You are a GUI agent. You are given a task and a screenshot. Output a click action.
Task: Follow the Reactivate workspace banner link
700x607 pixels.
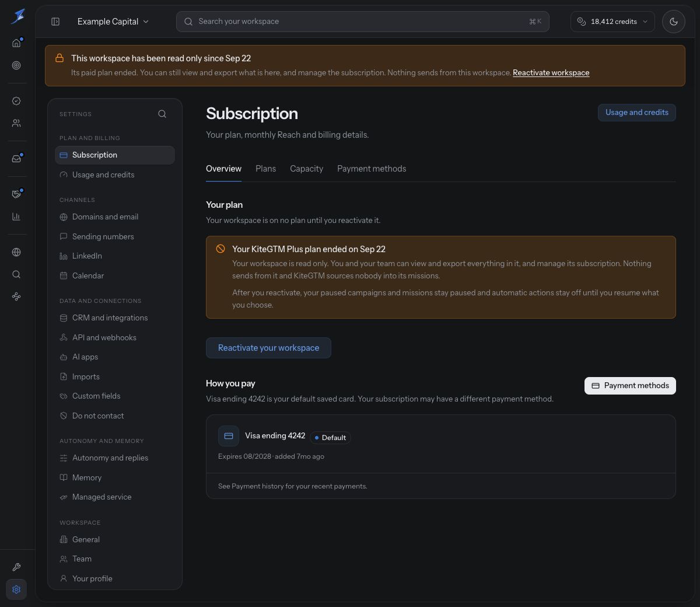pyautogui.click(x=551, y=73)
